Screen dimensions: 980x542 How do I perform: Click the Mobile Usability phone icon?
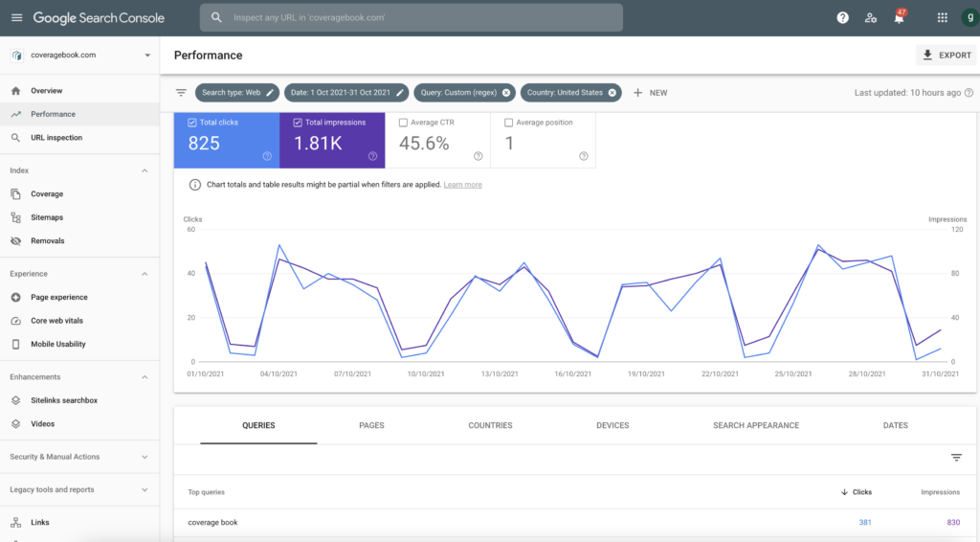(x=15, y=344)
